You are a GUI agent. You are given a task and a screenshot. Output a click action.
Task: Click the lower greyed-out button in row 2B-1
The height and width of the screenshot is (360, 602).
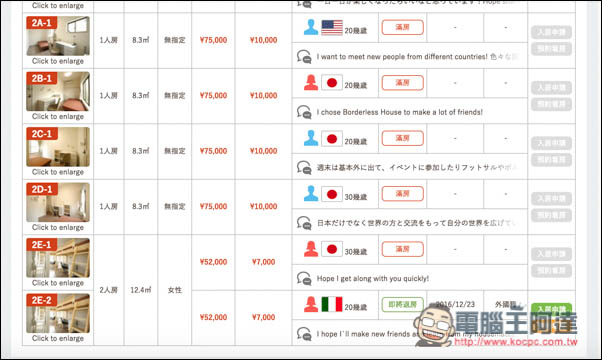pyautogui.click(x=551, y=104)
